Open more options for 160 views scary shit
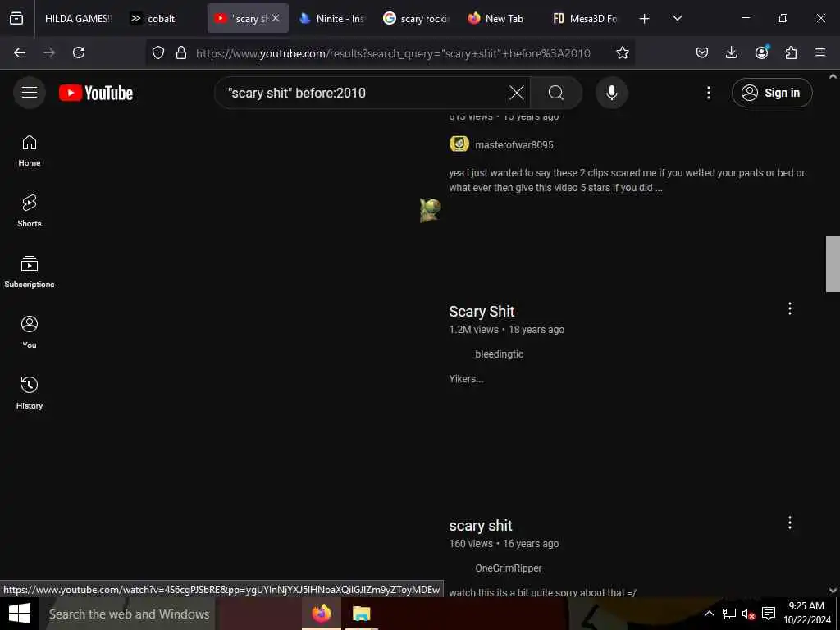Screen dimensions: 840x630 coord(790,523)
